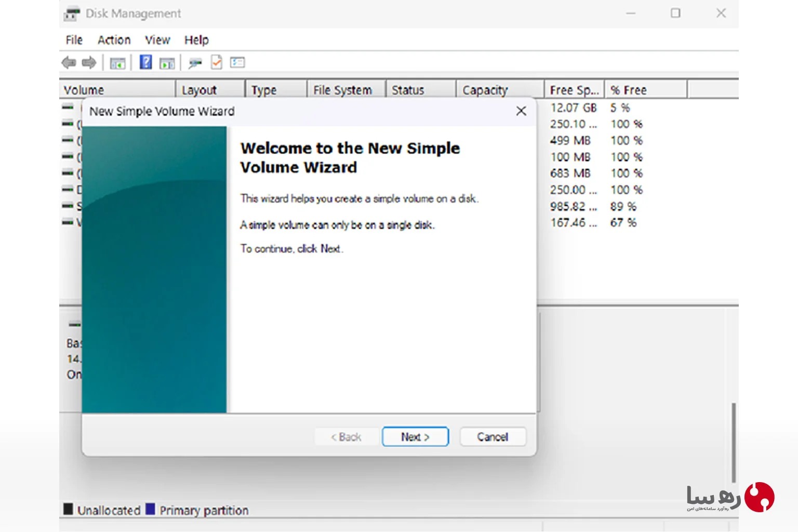Select the 67 % free cell
Image resolution: width=798 pixels, height=532 pixels.
[x=623, y=222]
